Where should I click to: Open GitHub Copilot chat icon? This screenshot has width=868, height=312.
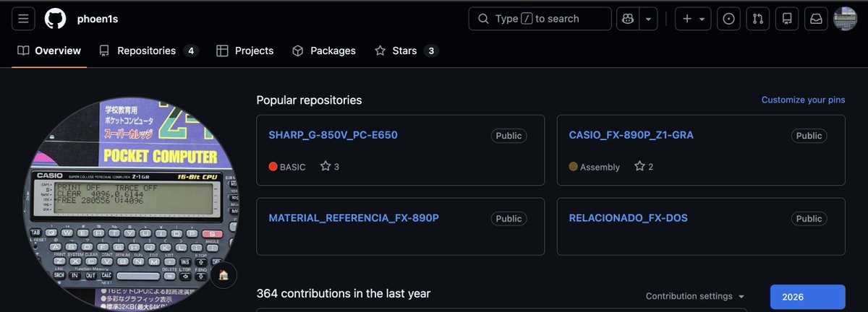[627, 19]
